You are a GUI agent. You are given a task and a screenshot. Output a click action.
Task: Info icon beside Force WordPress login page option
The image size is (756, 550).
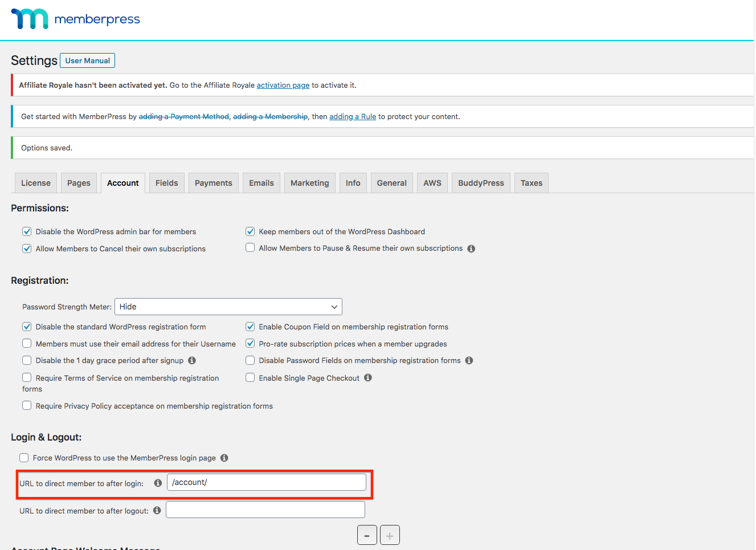pos(224,458)
